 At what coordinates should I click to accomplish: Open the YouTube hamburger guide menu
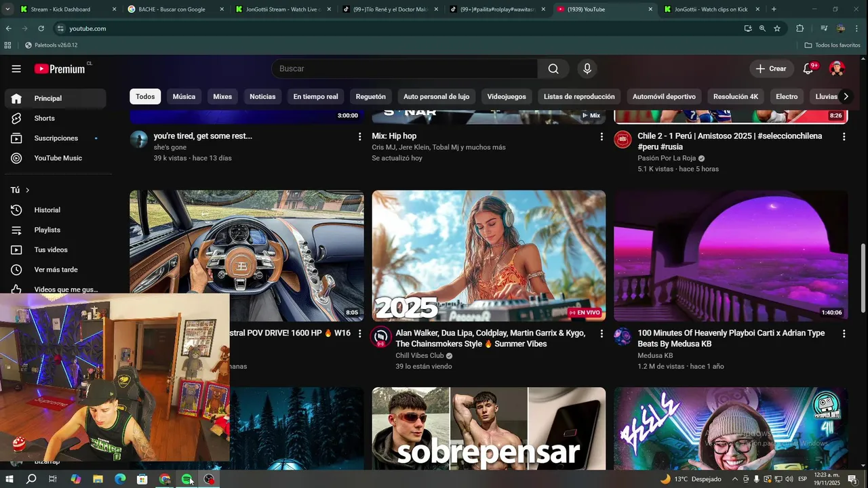16,68
